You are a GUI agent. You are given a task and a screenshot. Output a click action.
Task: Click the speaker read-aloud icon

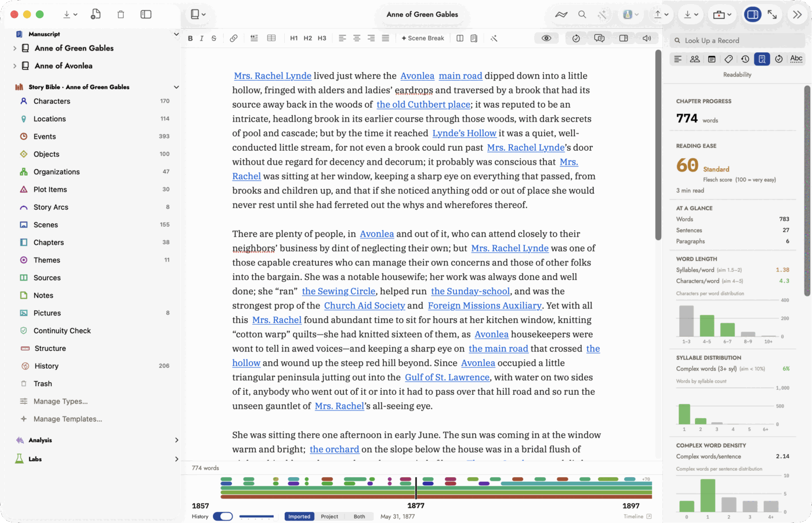(x=647, y=38)
